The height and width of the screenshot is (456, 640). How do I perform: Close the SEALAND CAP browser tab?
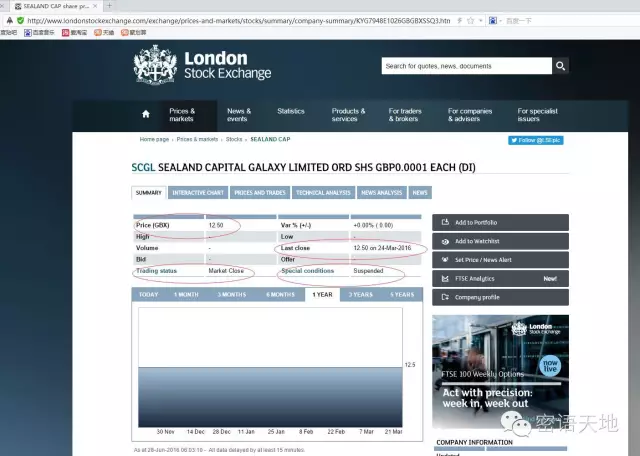(x=95, y=6)
